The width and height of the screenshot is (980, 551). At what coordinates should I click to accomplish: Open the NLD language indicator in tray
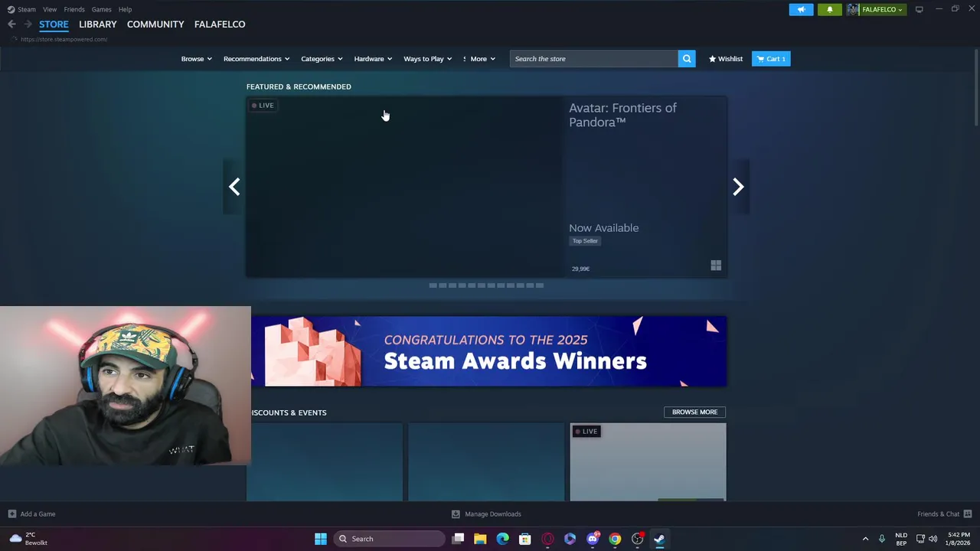901,539
